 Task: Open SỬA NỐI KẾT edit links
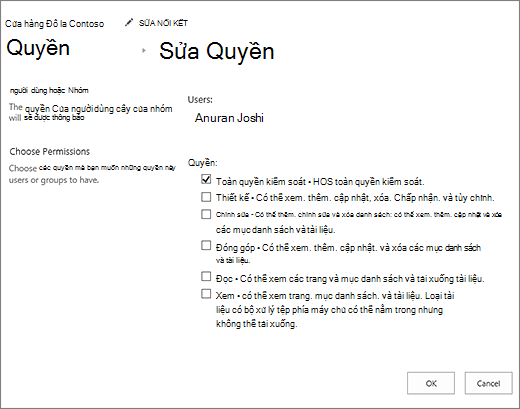163,23
